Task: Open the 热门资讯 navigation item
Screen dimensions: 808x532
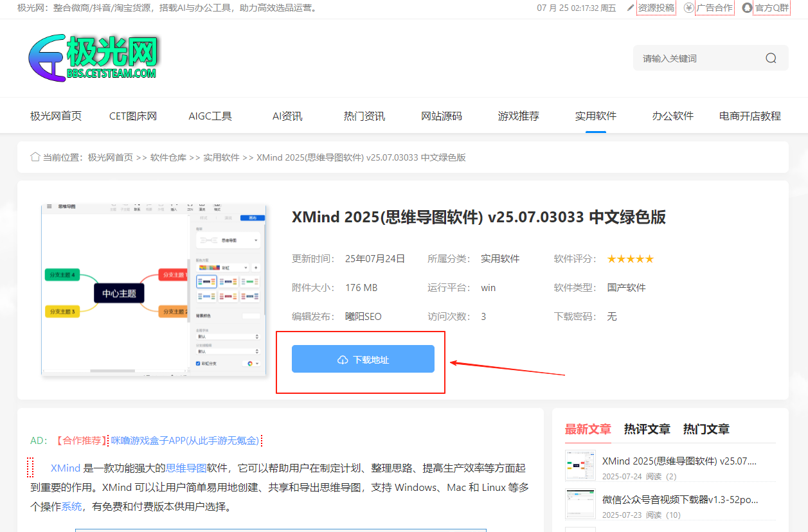Action: pyautogui.click(x=364, y=116)
